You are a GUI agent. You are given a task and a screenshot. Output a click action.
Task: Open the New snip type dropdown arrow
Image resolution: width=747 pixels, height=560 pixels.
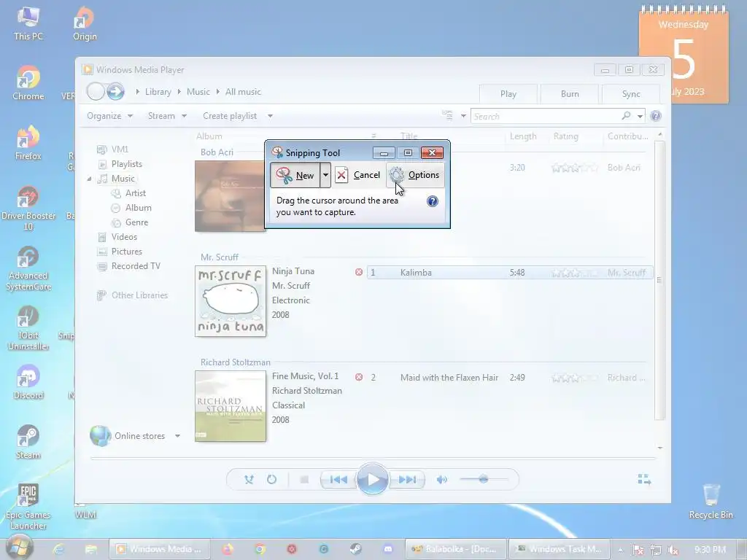(325, 175)
